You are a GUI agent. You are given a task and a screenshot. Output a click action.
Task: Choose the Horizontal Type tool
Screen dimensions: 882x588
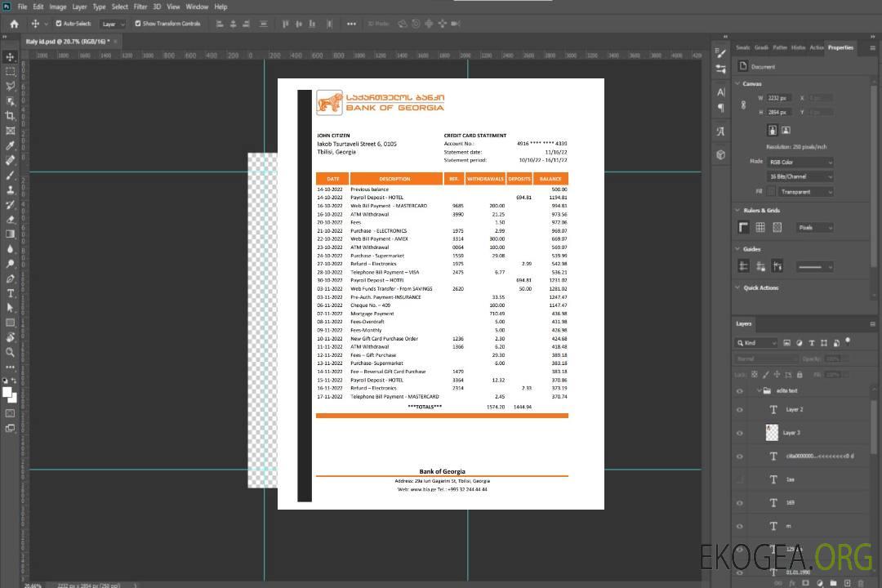(10, 293)
